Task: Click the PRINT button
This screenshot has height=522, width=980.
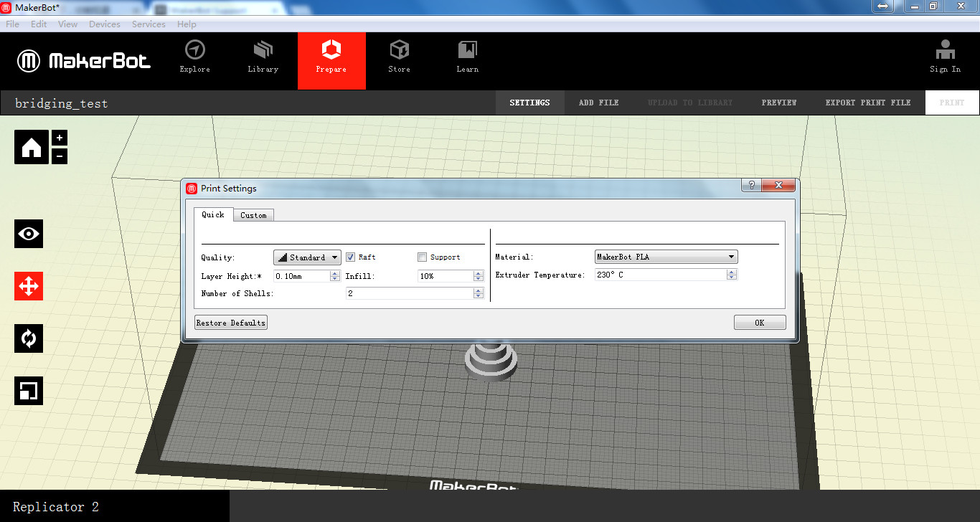Action: (x=952, y=103)
